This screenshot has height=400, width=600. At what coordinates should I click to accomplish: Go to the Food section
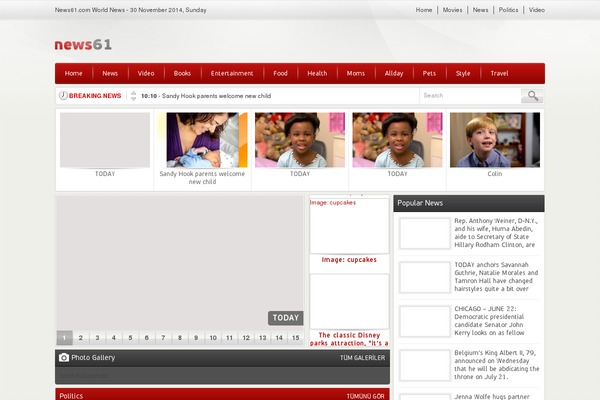pos(280,73)
